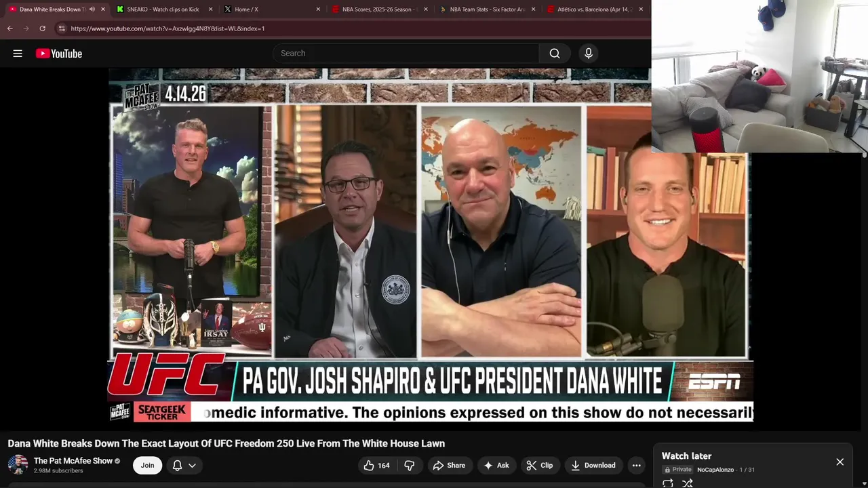Close the Home / X tab
Viewport: 868px width, 488px height.
[x=318, y=9]
